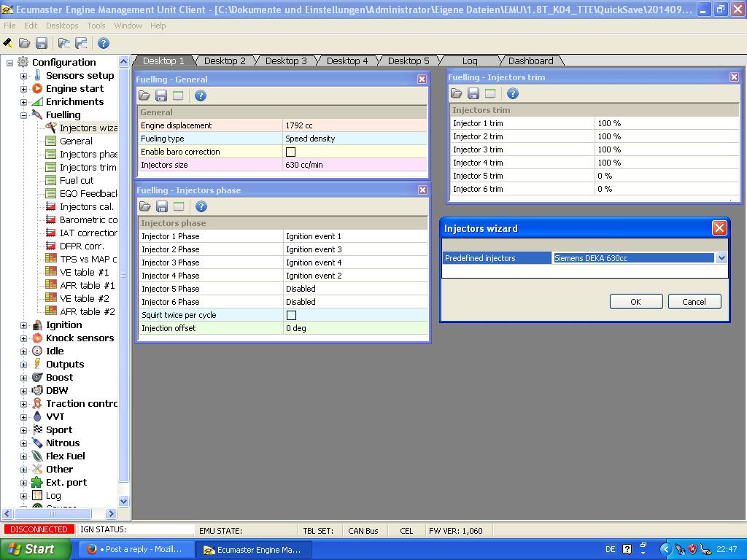Open file icon in Fuelling - General panel

point(144,96)
